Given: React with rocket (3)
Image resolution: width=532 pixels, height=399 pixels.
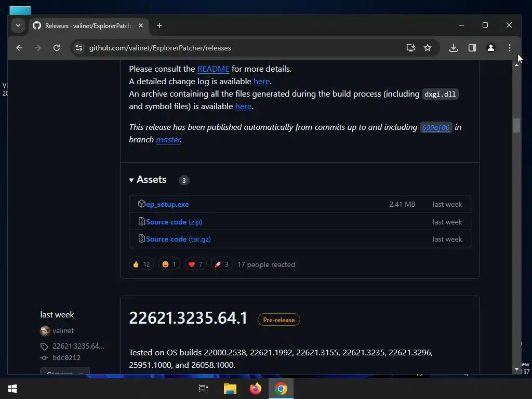Looking at the screenshot, I should 221,264.
